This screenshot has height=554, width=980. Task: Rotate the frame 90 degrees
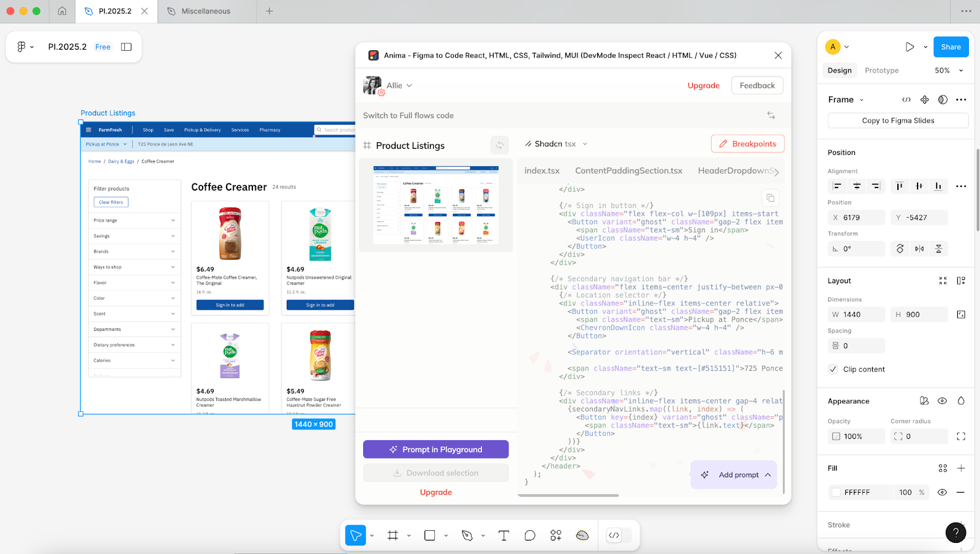[x=900, y=249]
